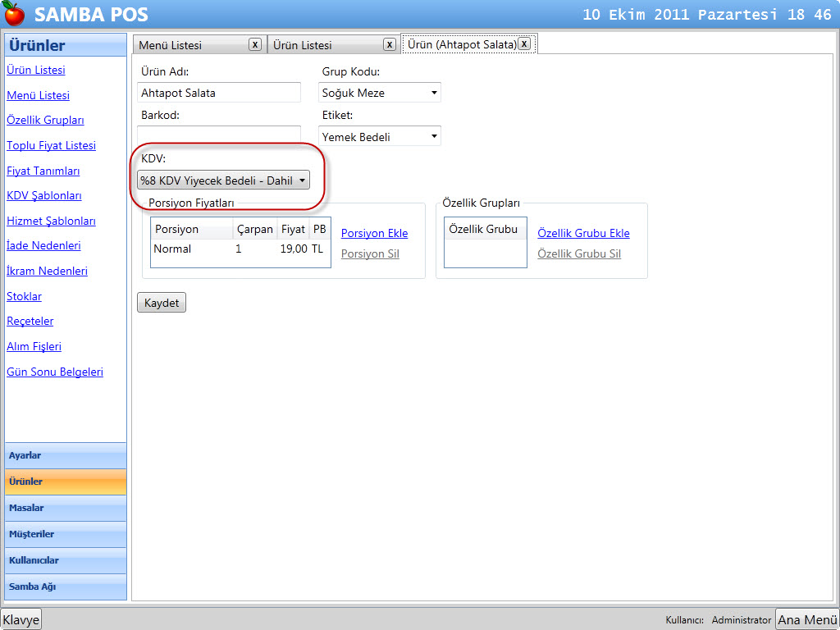
Task: Click the Ürün Adı text field
Action: tap(219, 93)
